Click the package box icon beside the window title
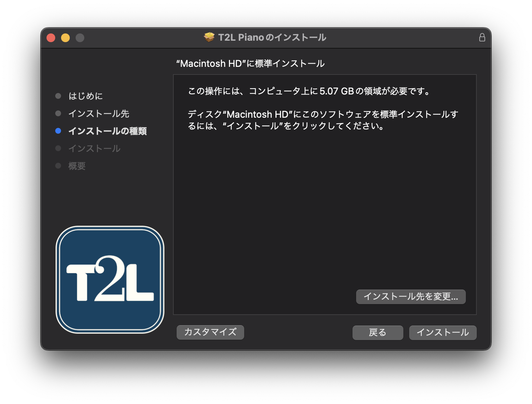This screenshot has height=404, width=532. (x=209, y=37)
